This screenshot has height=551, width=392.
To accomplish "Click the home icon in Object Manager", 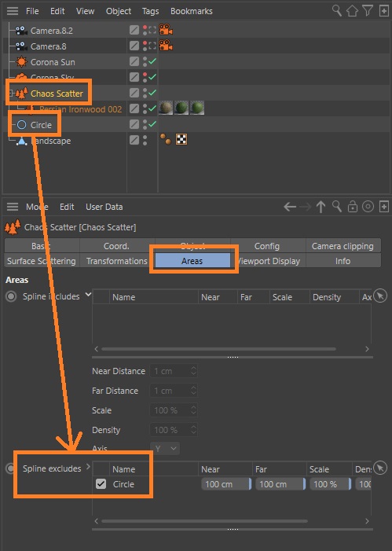I will coord(352,11).
